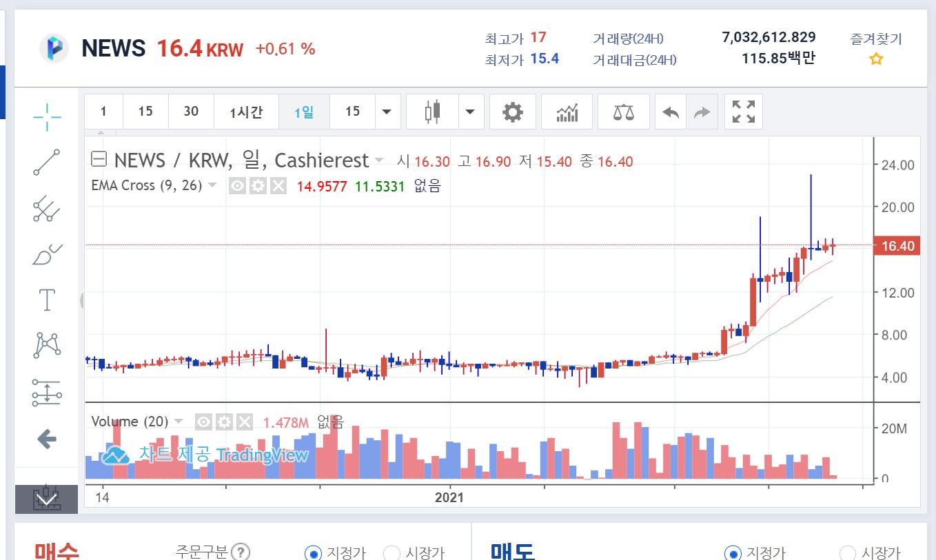Click the EMA value 14.9577
The height and width of the screenshot is (560, 936).
322,186
